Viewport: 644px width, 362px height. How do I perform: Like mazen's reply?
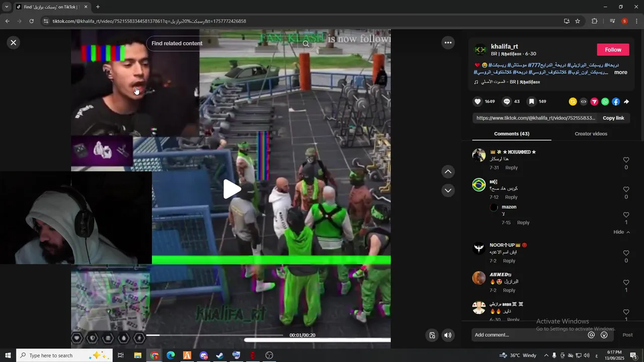(x=626, y=215)
